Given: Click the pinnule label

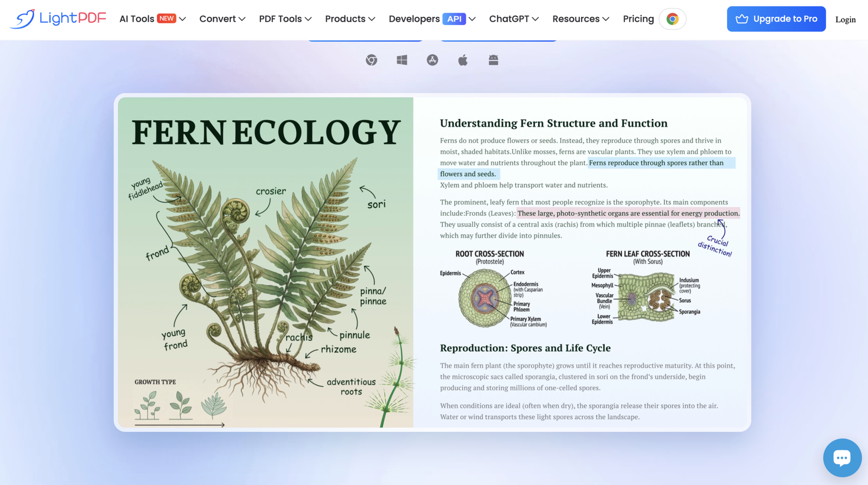Looking at the screenshot, I should pyautogui.click(x=355, y=335).
